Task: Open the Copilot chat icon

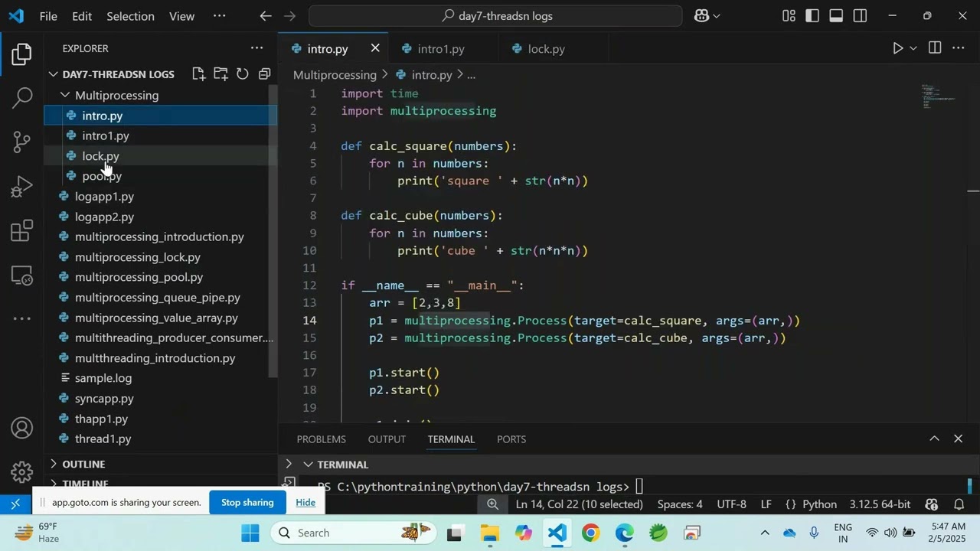Action: pos(701,16)
